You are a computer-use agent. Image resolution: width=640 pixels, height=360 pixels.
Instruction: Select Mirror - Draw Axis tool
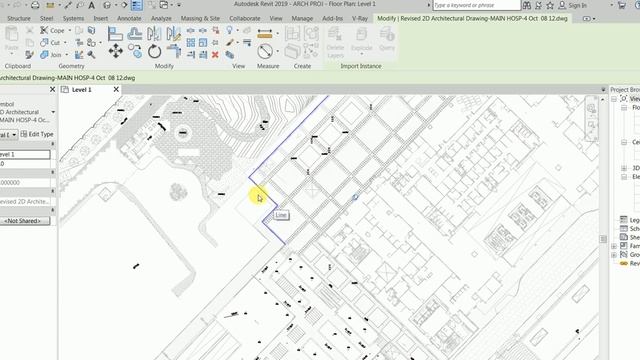tap(173, 33)
